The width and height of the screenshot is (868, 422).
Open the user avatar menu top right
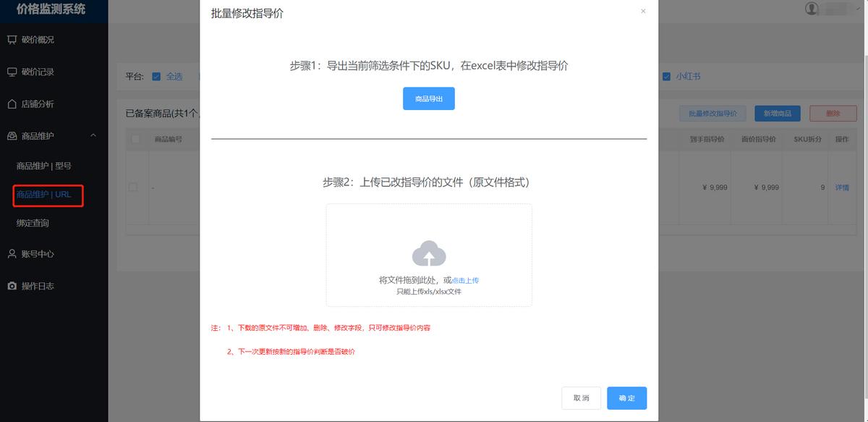point(812,8)
